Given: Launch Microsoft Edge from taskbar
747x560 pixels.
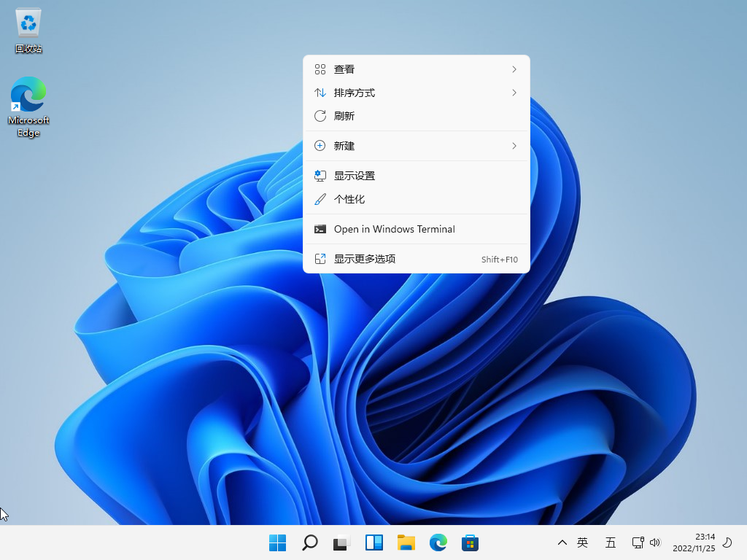Looking at the screenshot, I should pos(438,542).
